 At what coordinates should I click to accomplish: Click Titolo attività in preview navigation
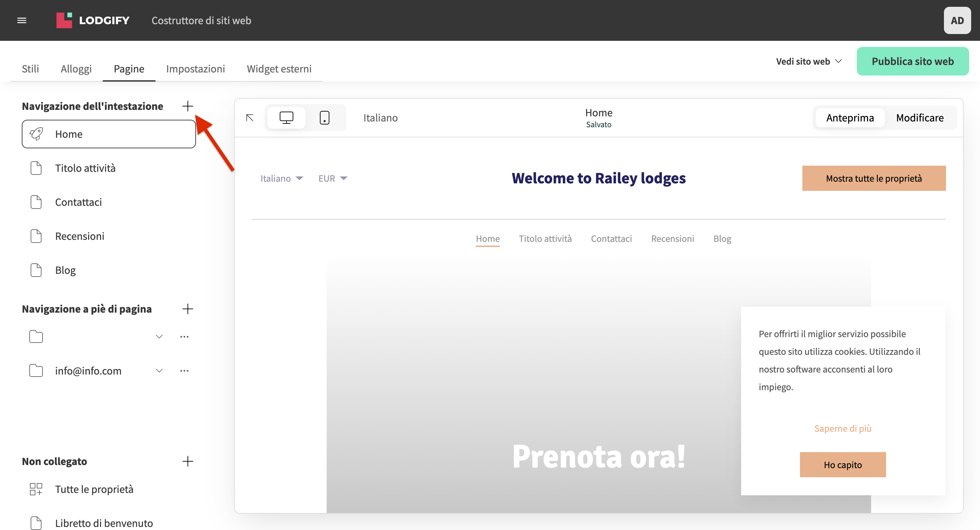coord(545,239)
